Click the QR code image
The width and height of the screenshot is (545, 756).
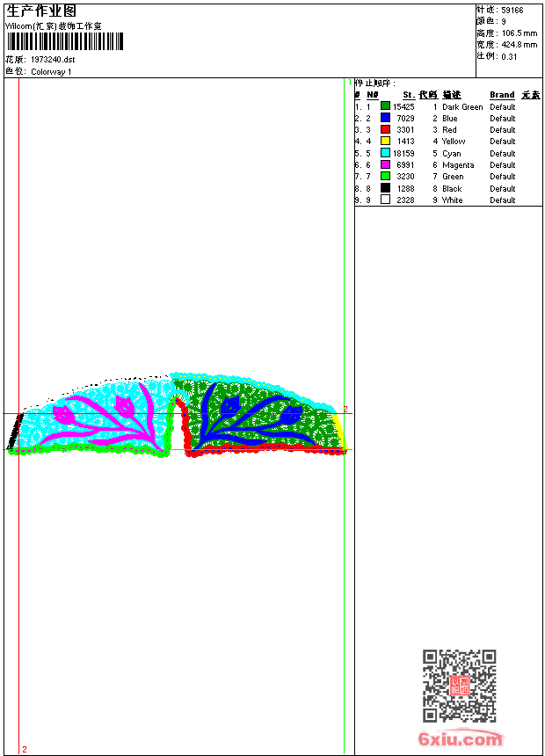(x=459, y=686)
